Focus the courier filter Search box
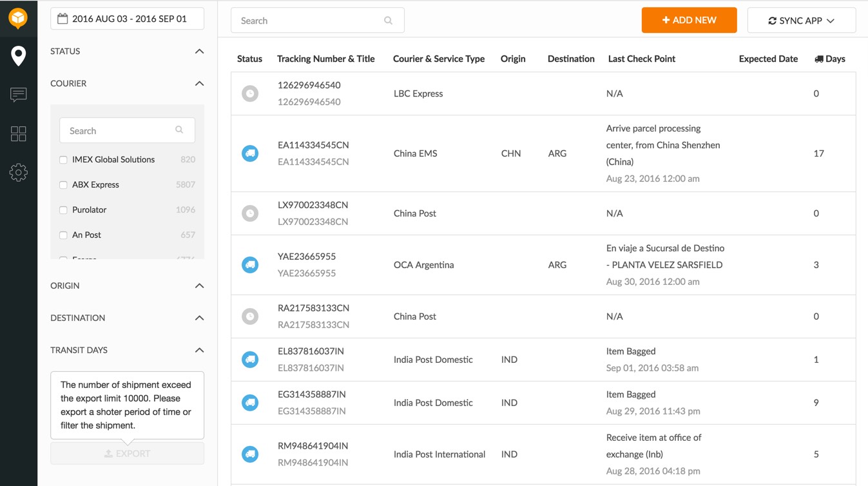Screen dimensions: 868x486 click(119, 131)
